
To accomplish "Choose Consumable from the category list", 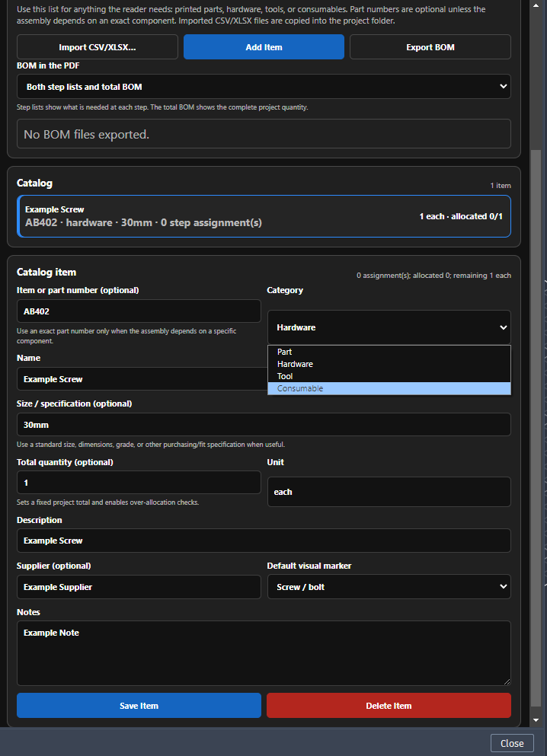I will (x=389, y=388).
